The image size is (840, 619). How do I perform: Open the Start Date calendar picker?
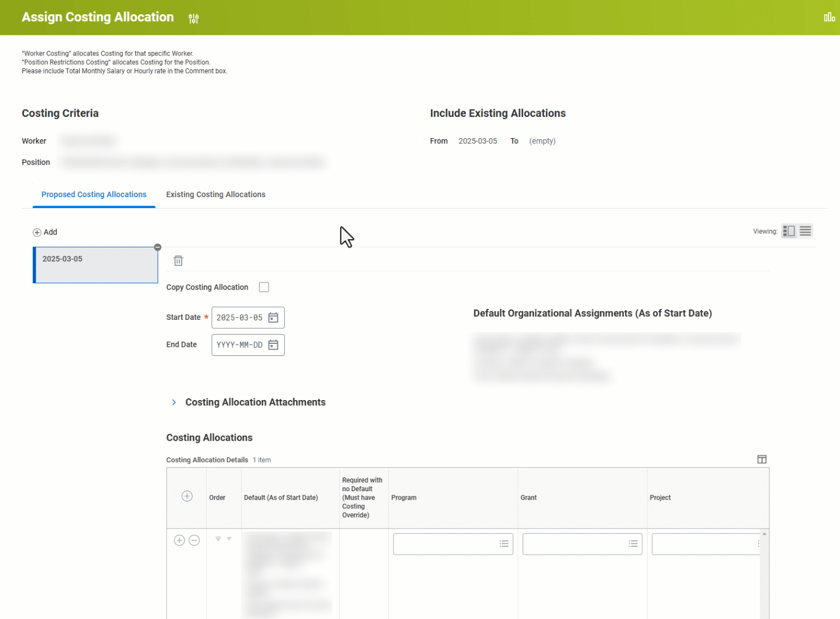273,317
